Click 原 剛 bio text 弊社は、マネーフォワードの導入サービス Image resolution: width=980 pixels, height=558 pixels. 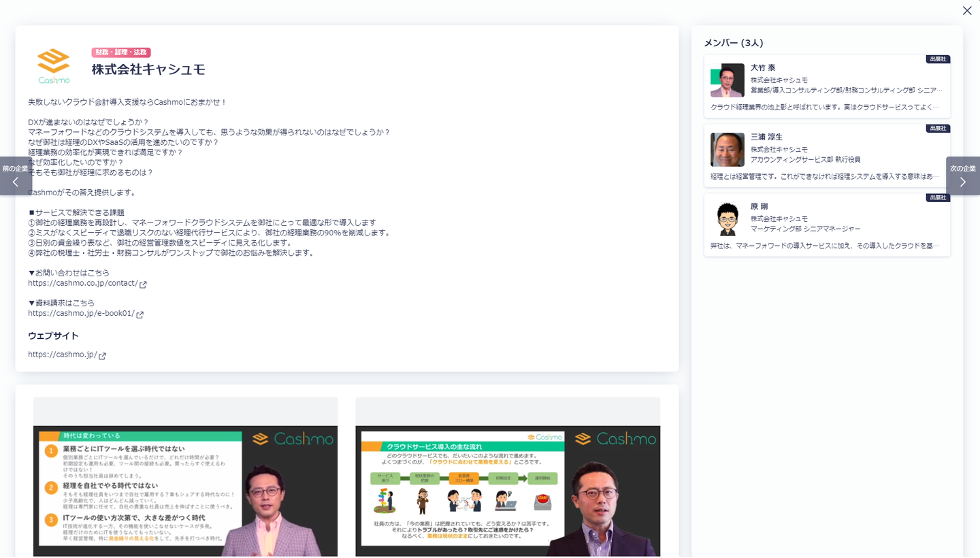click(x=825, y=246)
